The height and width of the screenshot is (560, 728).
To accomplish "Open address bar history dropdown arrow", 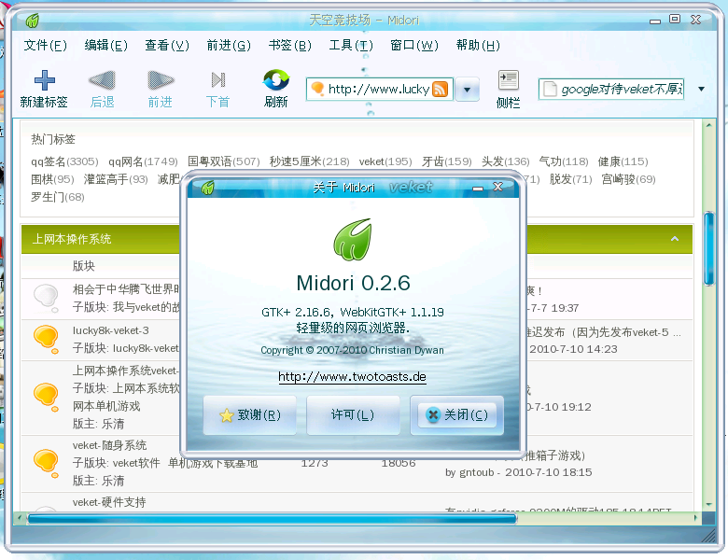I will tap(467, 90).
